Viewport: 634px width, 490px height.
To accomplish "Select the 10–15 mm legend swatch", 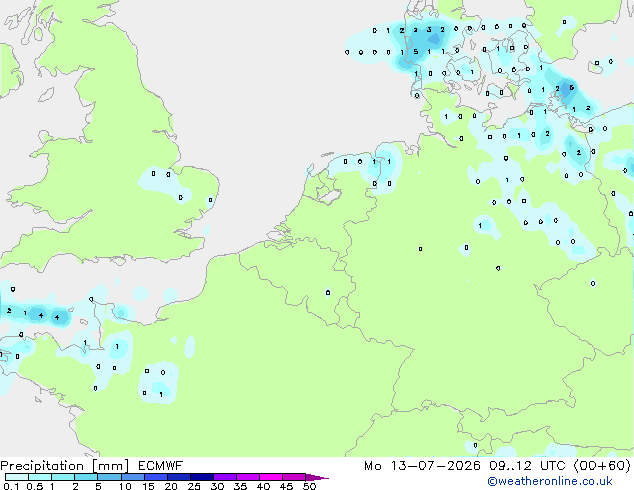I will click(x=132, y=477).
